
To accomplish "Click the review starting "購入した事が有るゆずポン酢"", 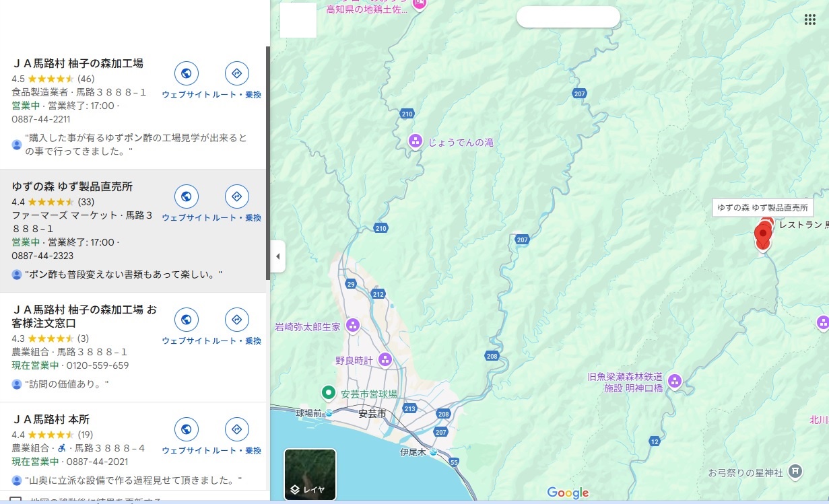I will tap(137, 145).
